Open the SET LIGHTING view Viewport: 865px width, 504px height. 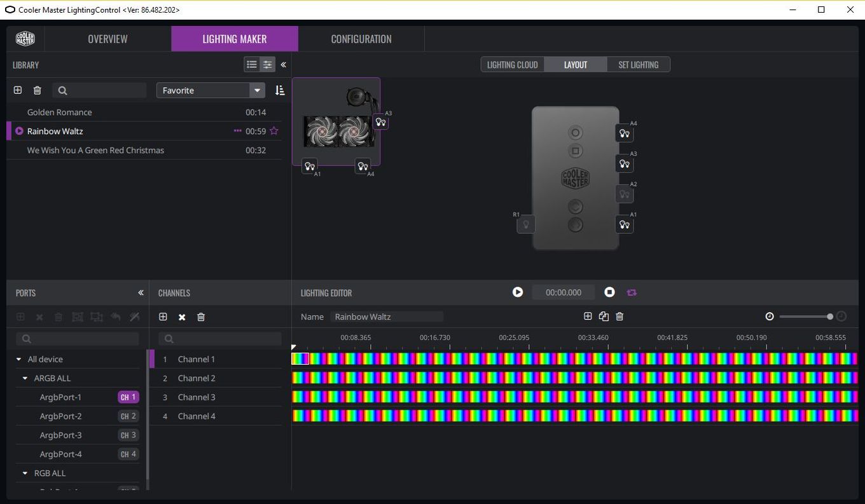(x=639, y=65)
